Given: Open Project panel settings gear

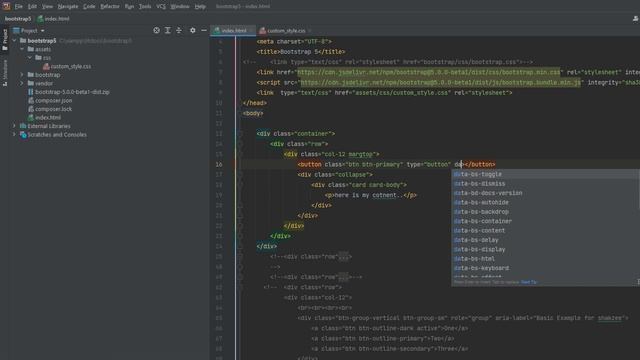Looking at the screenshot, I should click(x=193, y=30).
